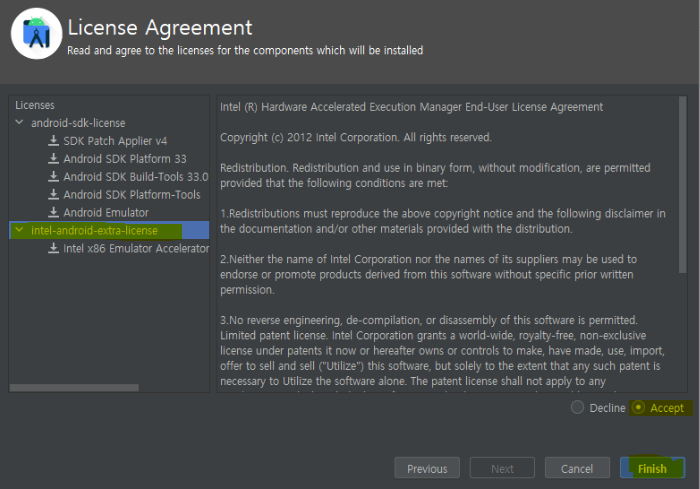
Task: Select Android SDK Build-Tools 33.0 item
Action: [x=136, y=177]
